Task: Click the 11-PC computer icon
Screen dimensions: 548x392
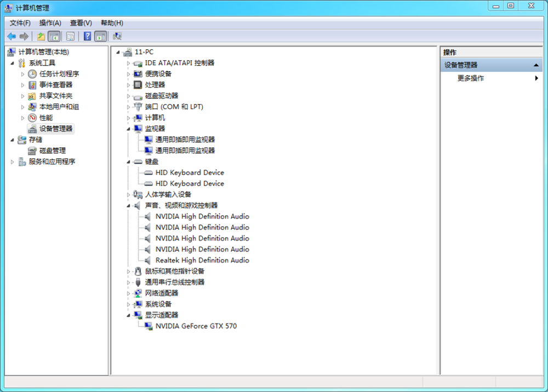Action: click(x=128, y=52)
